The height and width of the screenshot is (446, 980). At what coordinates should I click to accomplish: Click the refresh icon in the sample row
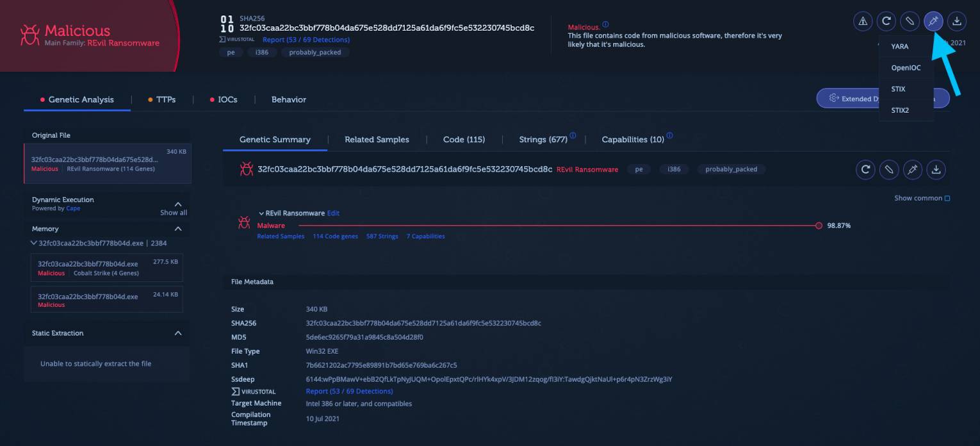point(865,170)
